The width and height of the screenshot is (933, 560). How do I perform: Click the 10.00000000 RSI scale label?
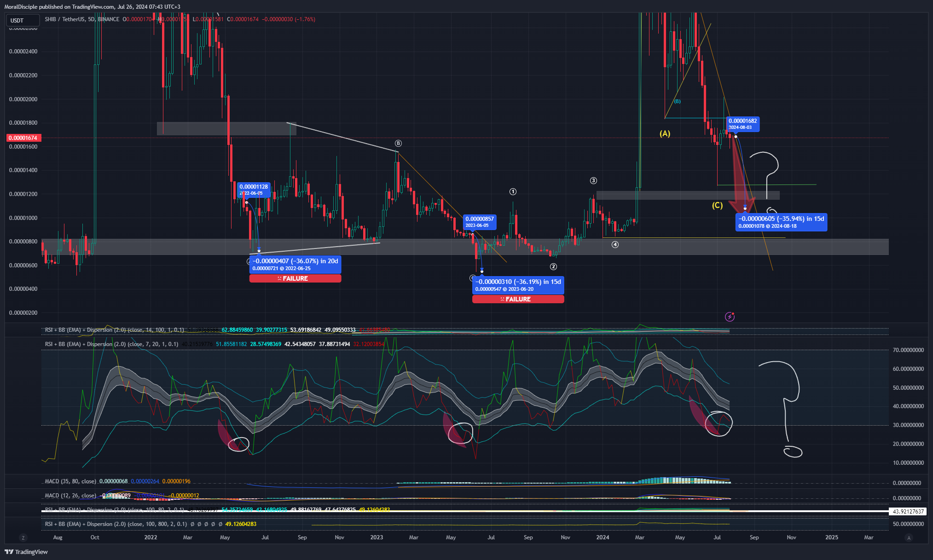coord(908,463)
